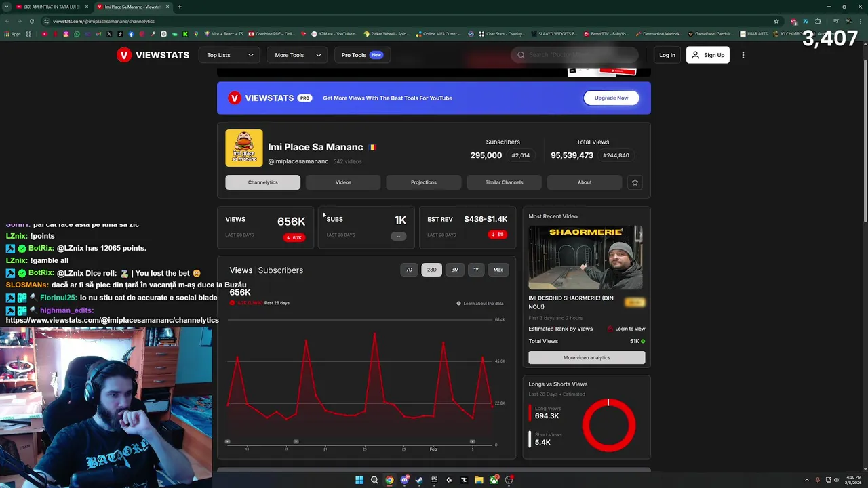Select the Max chart range
Viewport: 868px width, 488px height.
498,270
